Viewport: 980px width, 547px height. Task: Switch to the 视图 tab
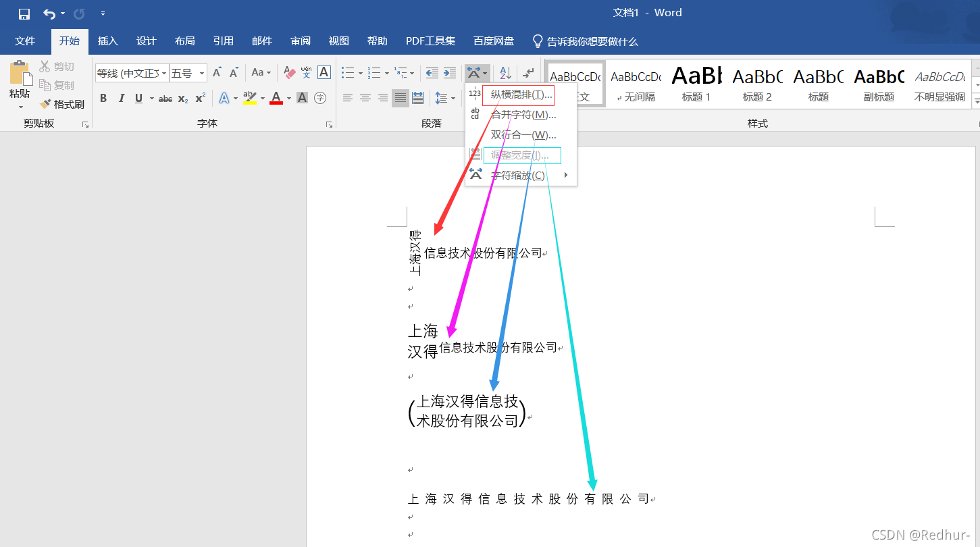point(339,41)
